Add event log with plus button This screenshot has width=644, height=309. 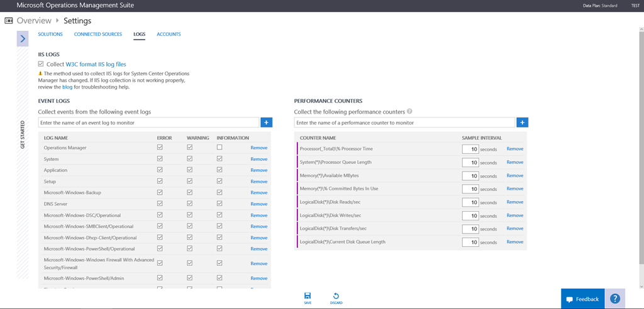coord(266,122)
